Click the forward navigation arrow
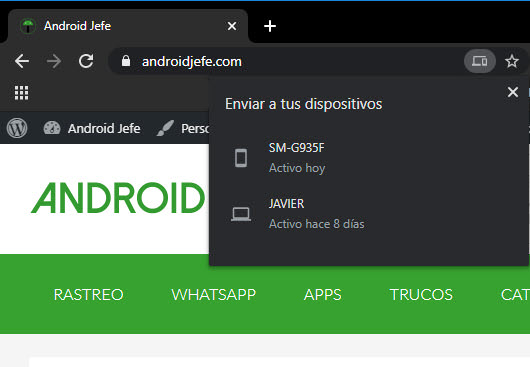530x367 pixels. point(54,61)
